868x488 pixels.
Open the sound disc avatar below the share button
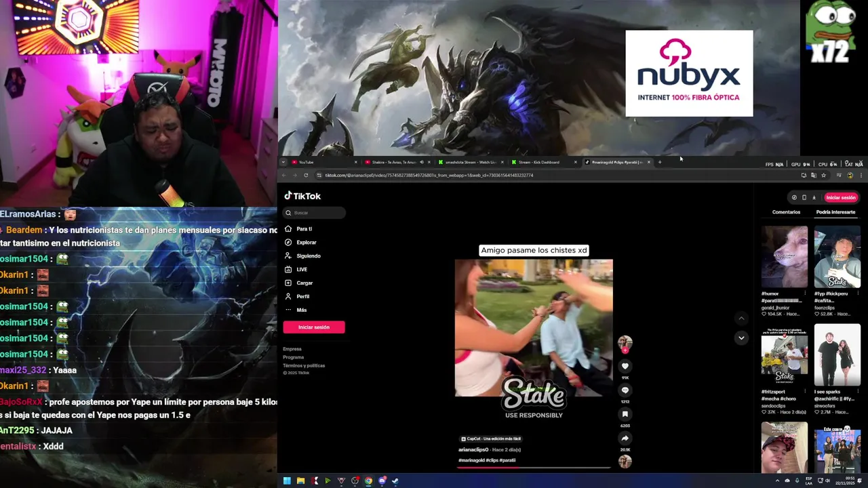(625, 462)
